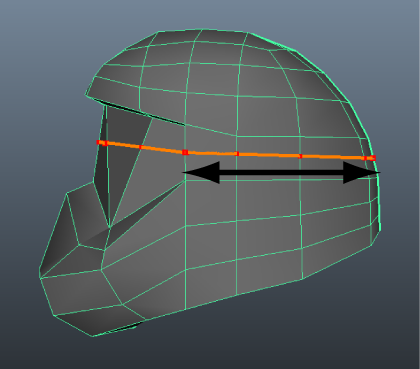This screenshot has height=369, width=420.
Task: Select the largest red vertex on orange edge loop
Action: pyautogui.click(x=185, y=152)
